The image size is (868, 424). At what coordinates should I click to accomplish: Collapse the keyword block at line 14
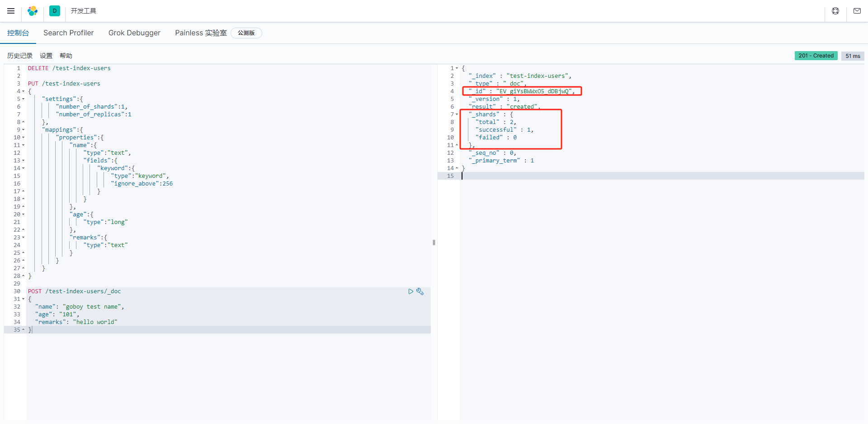(24, 168)
